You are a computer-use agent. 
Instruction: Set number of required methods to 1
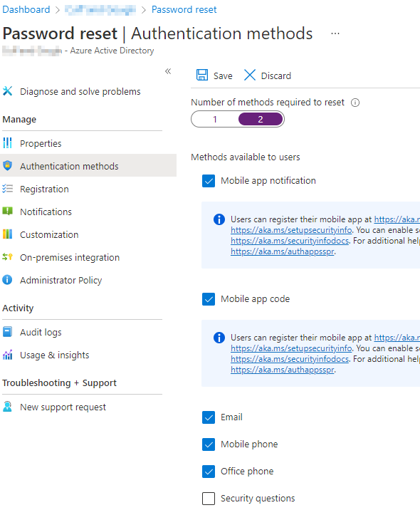coord(215,119)
